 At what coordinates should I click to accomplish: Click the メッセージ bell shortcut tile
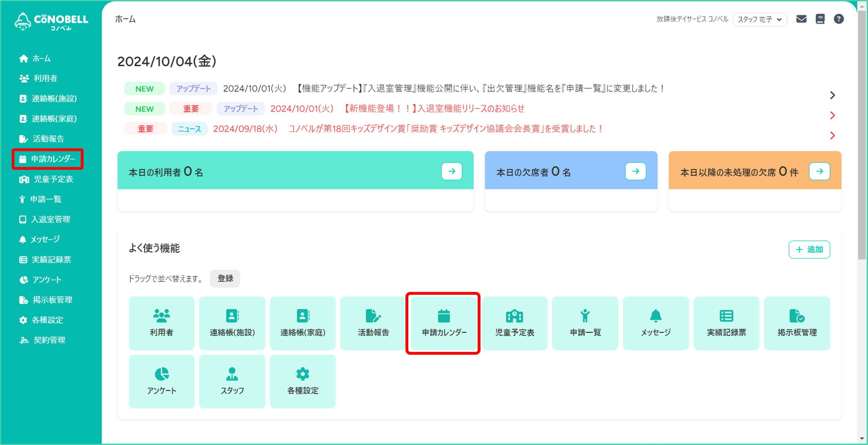click(x=656, y=323)
